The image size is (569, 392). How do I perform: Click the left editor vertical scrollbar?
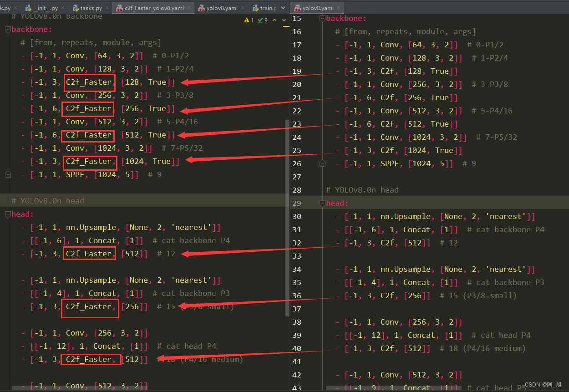tap(287, 218)
